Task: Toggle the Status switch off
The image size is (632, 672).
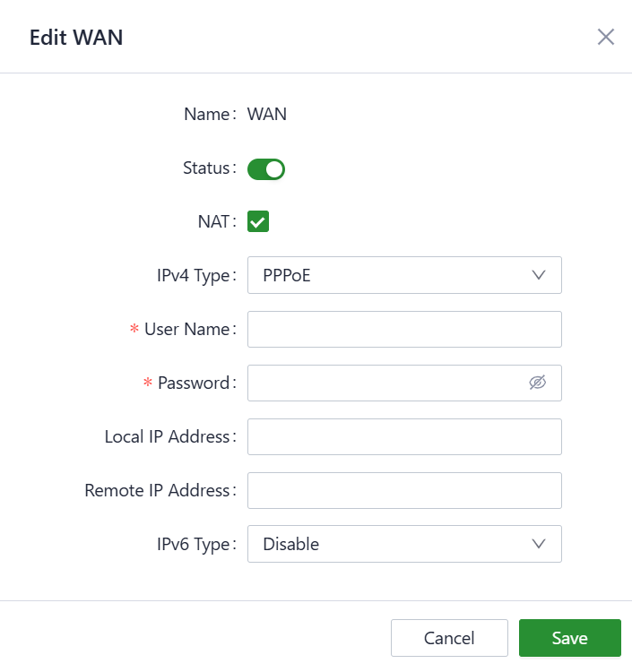Action: click(x=266, y=168)
